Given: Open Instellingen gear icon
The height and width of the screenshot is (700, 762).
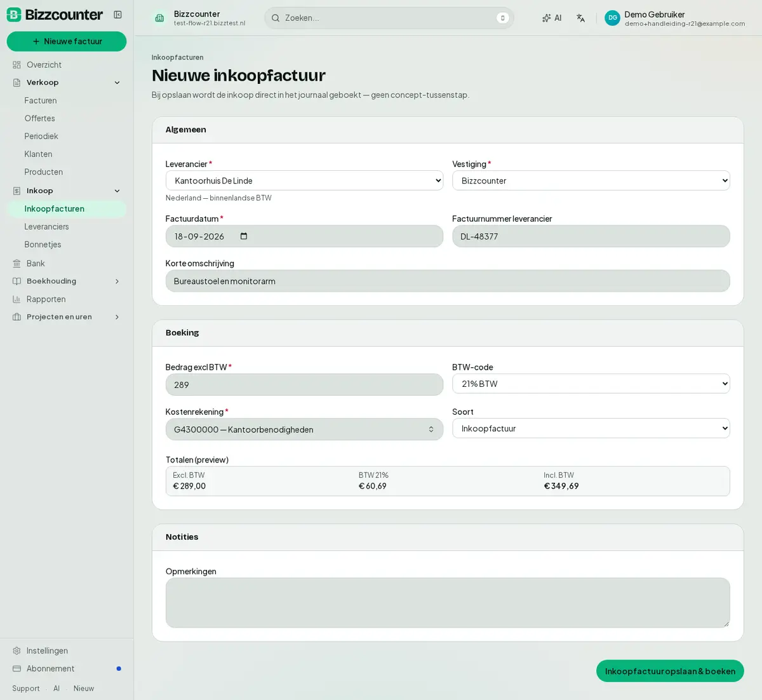Looking at the screenshot, I should click(17, 650).
